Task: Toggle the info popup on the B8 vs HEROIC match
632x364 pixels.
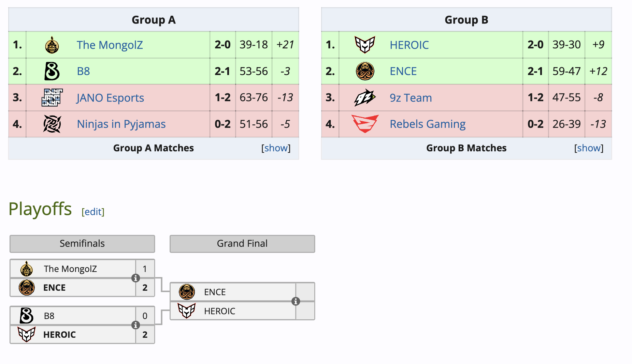Action: click(136, 325)
